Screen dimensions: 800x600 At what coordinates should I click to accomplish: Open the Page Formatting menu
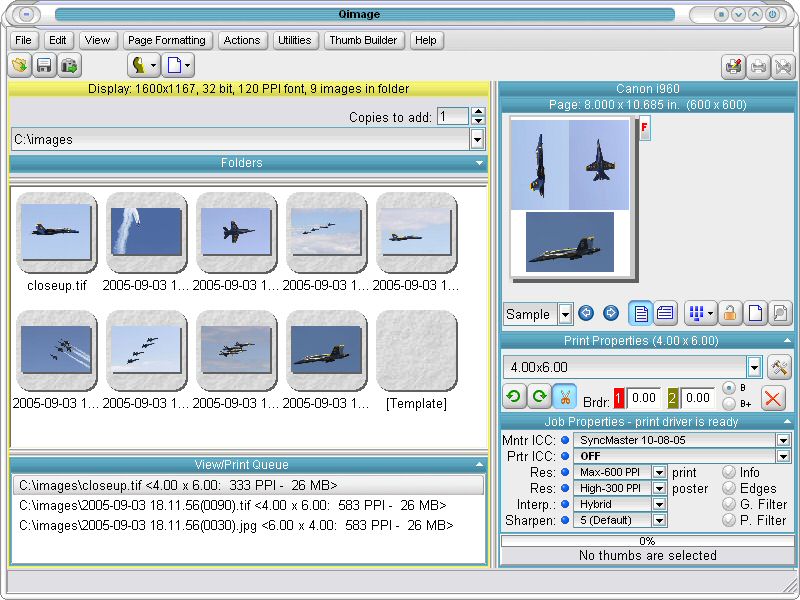coord(167,40)
